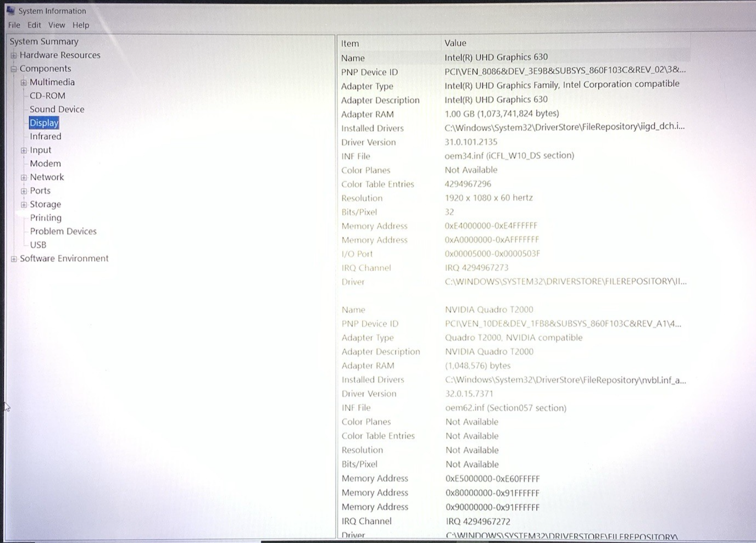756x543 pixels.
Task: Expand the Multimedia category
Action: [24, 83]
